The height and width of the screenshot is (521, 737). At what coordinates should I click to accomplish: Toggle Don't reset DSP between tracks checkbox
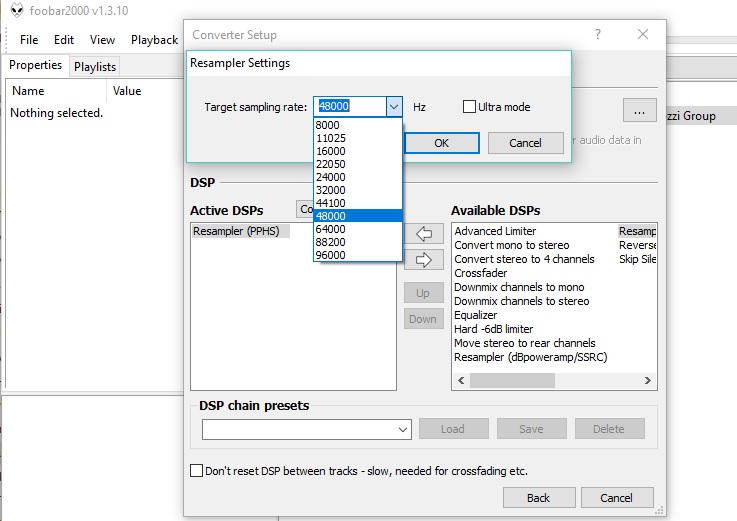tap(196, 470)
